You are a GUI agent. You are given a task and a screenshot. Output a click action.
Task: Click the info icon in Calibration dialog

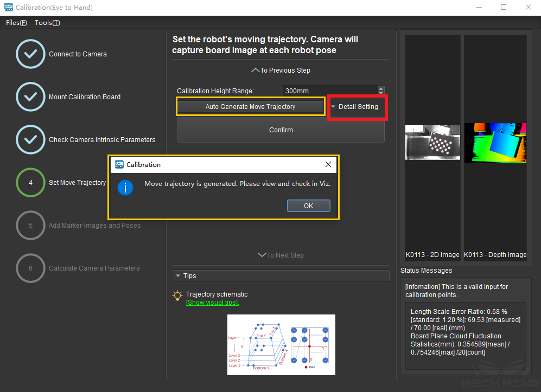tap(125, 188)
